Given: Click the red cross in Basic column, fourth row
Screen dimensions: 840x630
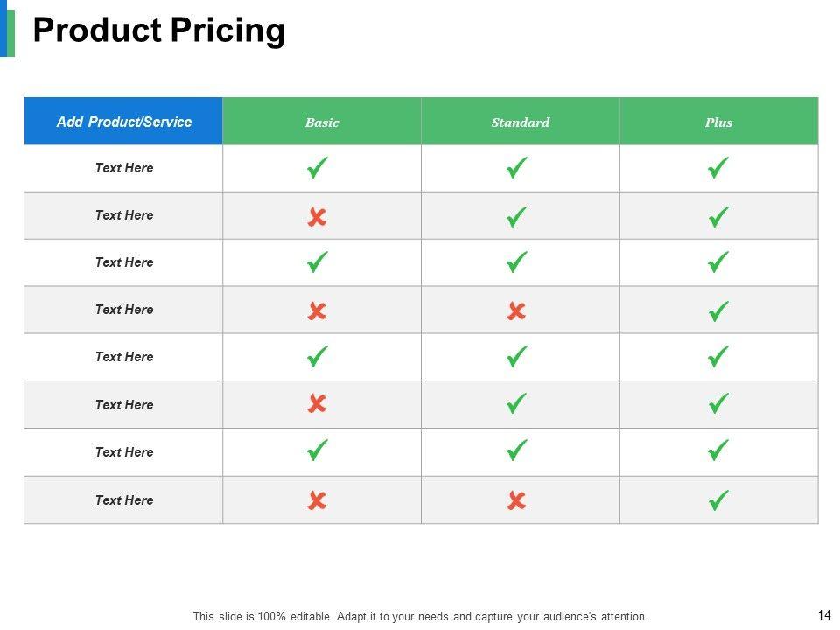Looking at the screenshot, I should 318,311.
